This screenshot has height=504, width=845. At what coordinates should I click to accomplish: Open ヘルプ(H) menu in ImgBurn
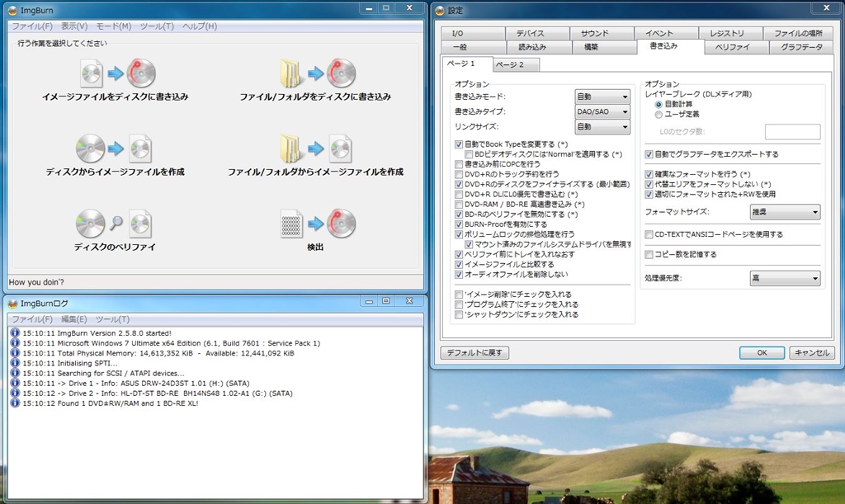[200, 26]
